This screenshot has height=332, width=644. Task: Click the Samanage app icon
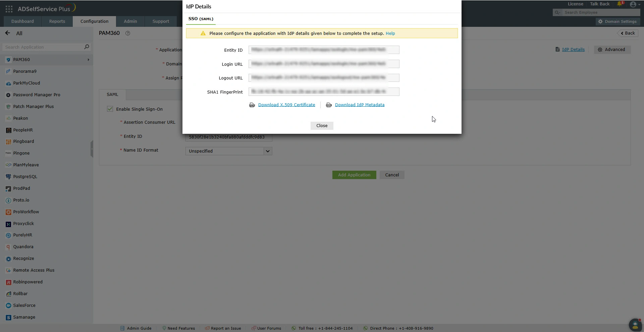pos(8,317)
